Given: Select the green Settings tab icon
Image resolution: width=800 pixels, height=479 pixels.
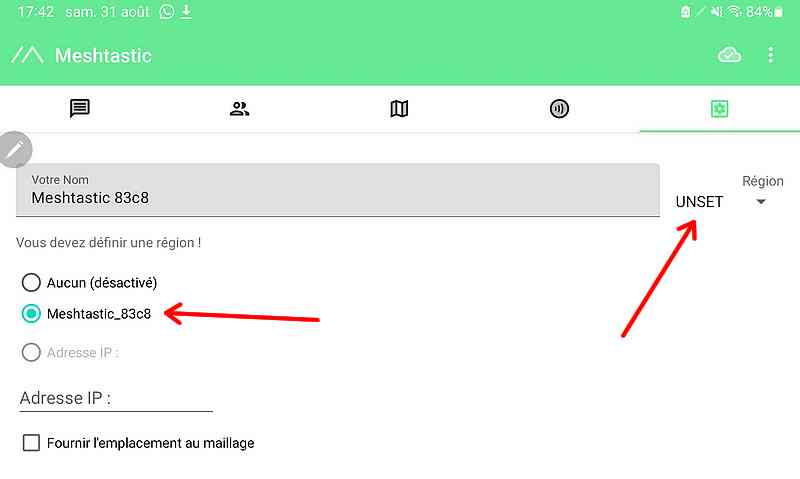Looking at the screenshot, I should (719, 109).
